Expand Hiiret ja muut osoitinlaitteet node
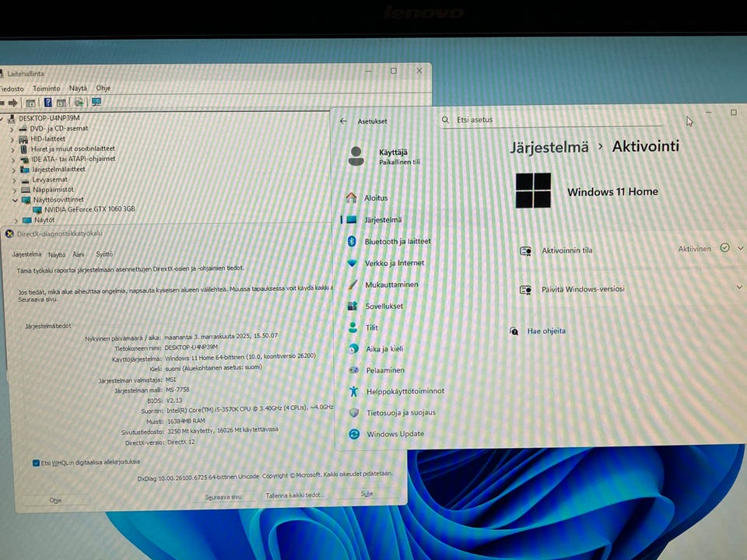Image resolution: width=747 pixels, height=560 pixels. click(13, 149)
